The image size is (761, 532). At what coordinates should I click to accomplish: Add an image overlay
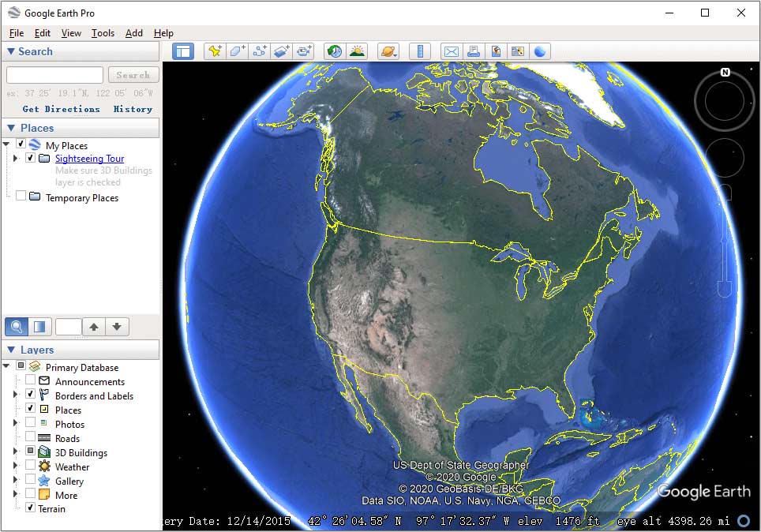pos(282,51)
